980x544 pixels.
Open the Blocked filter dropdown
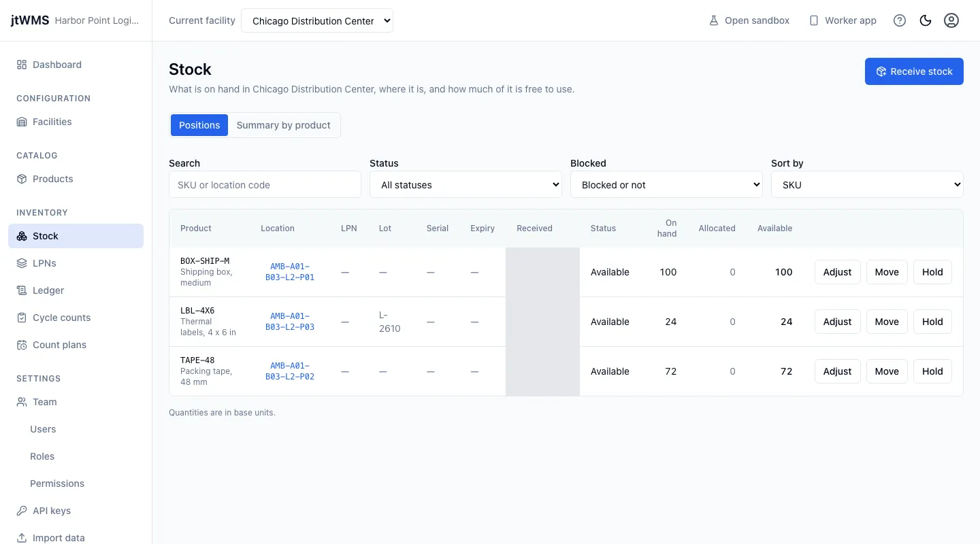tap(666, 184)
